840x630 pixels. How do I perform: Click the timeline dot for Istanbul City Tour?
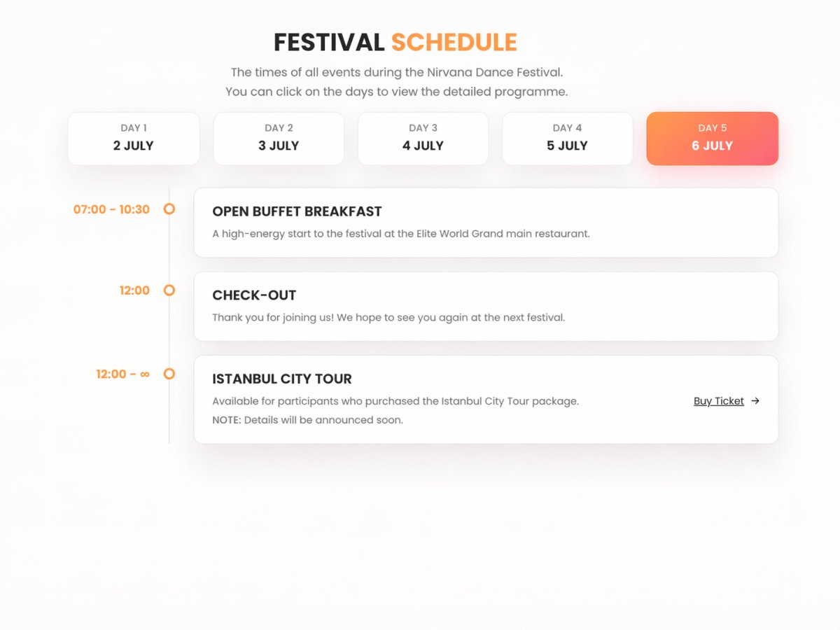169,374
